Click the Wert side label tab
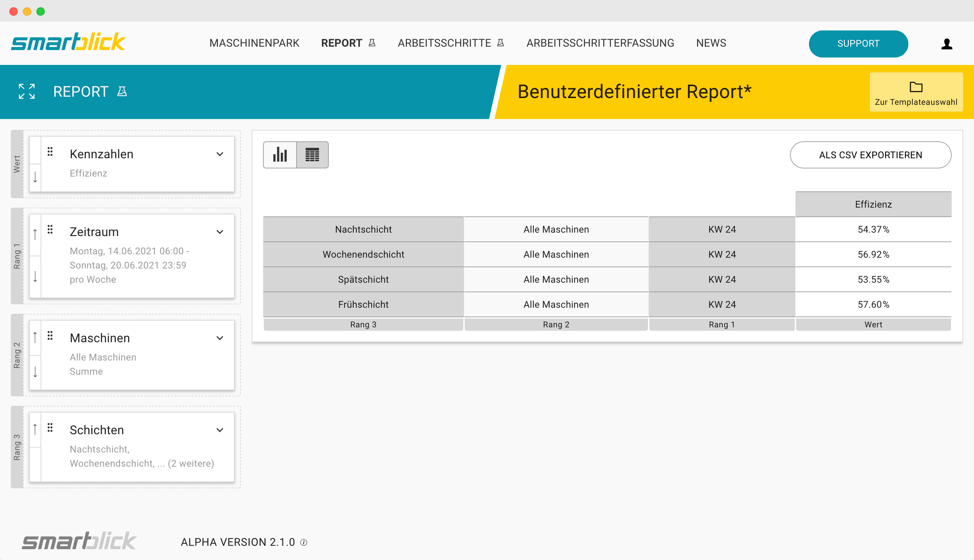Viewport: 974px width, 560px height. [17, 164]
